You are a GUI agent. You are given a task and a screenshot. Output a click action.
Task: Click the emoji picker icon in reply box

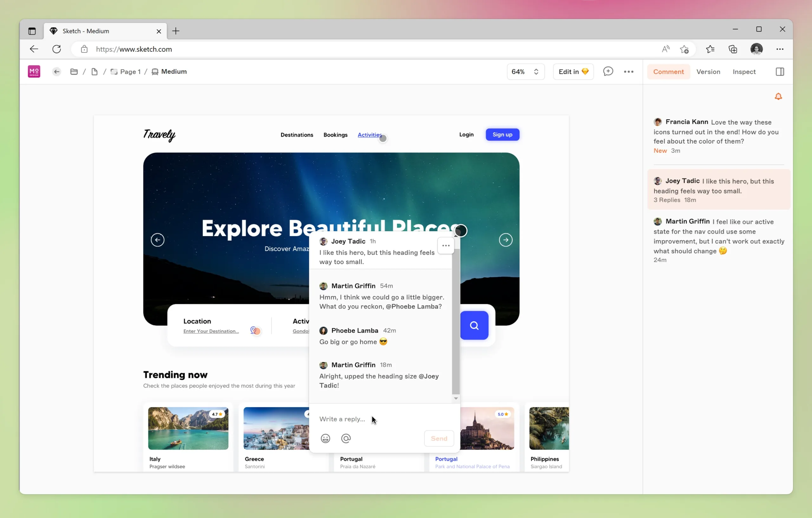pos(325,438)
